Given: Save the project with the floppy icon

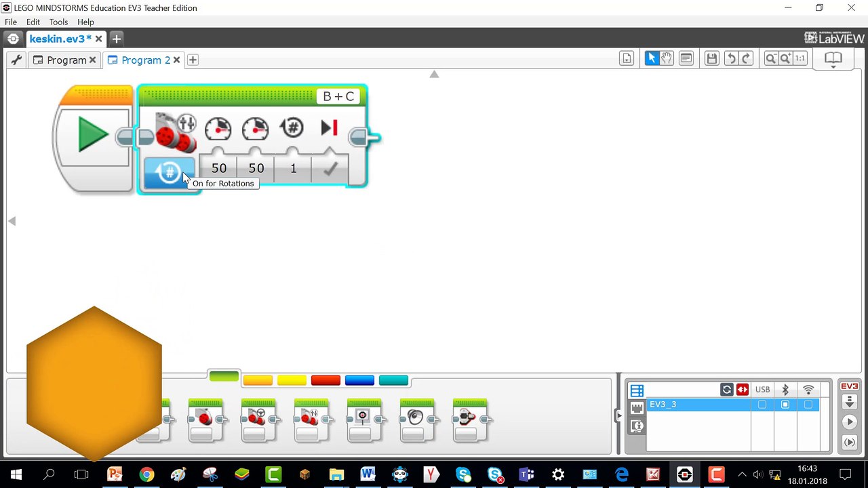Looking at the screenshot, I should 711,59.
